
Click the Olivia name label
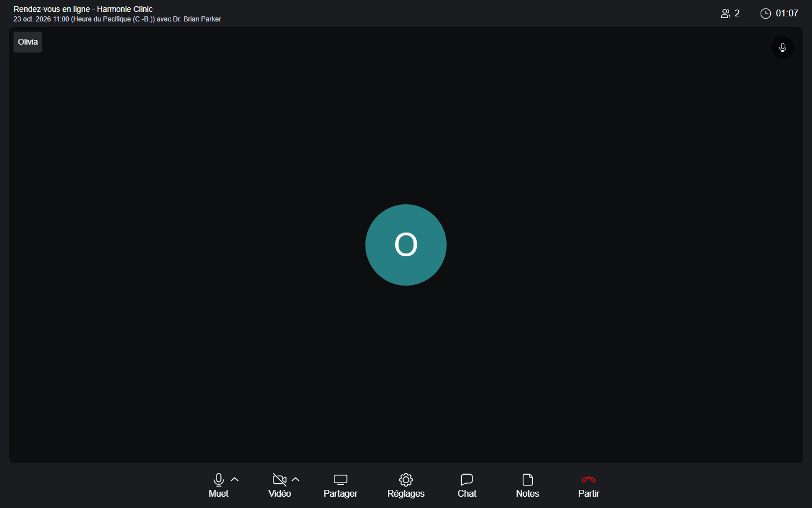click(28, 42)
